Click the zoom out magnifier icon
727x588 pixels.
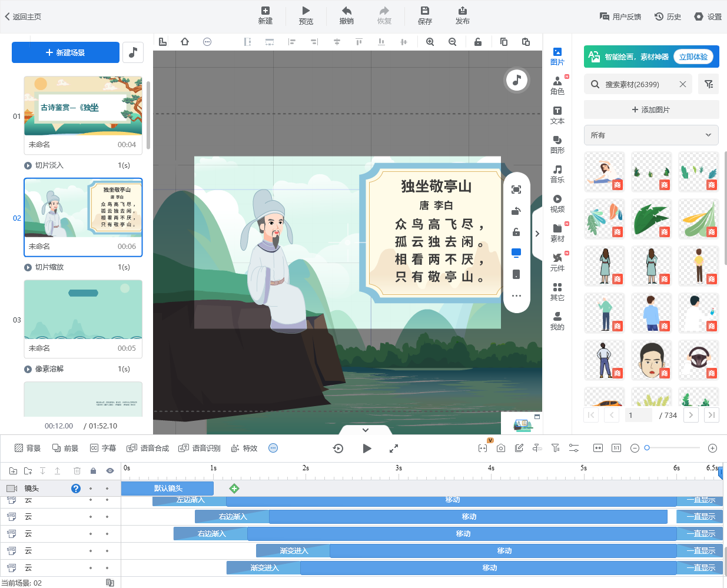[x=453, y=42]
